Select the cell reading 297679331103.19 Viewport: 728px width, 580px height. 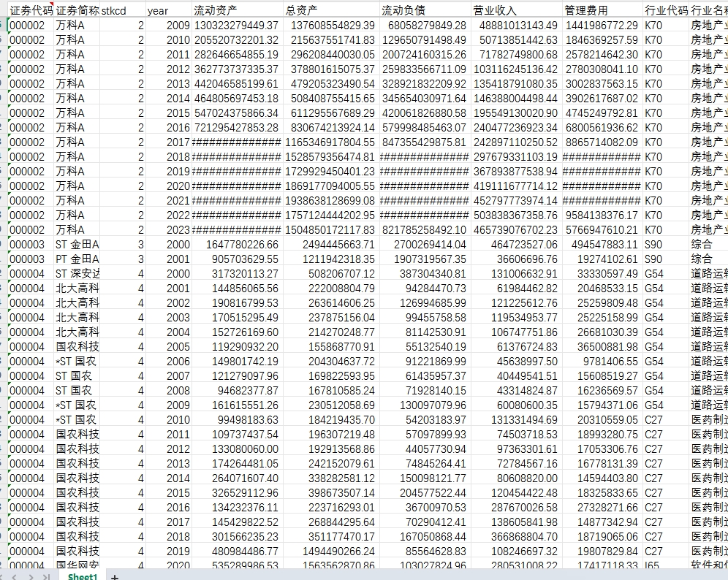point(517,157)
